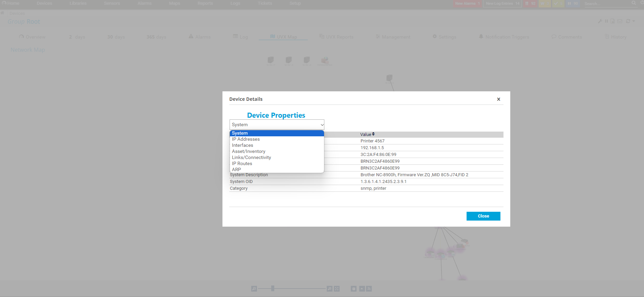Click the envelope icon in the header
Viewport: 644px width, 297px height.
click(x=620, y=21)
